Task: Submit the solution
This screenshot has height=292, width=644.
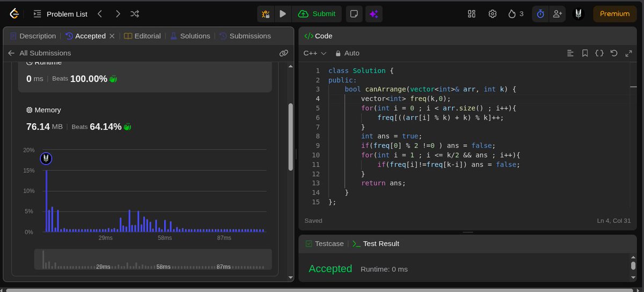Action: pos(317,14)
